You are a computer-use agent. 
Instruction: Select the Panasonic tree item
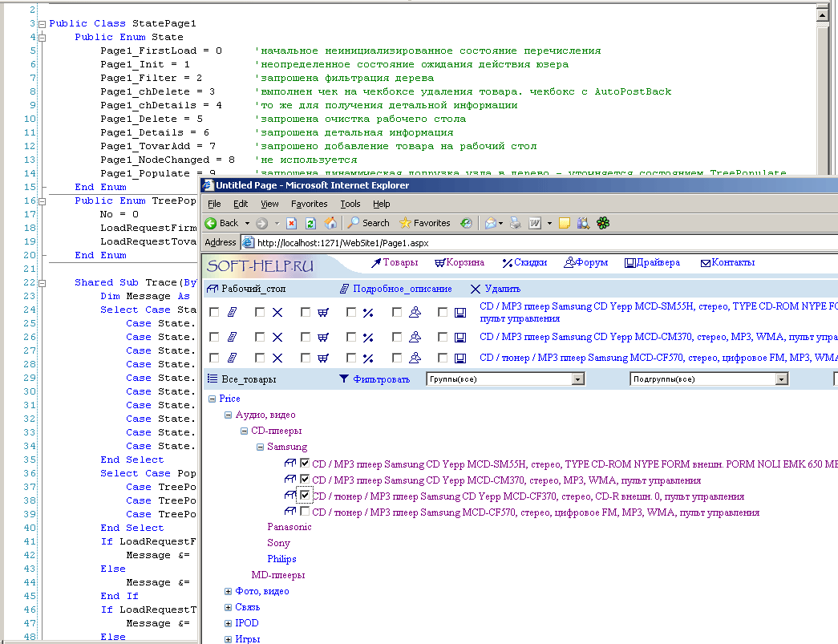(289, 527)
